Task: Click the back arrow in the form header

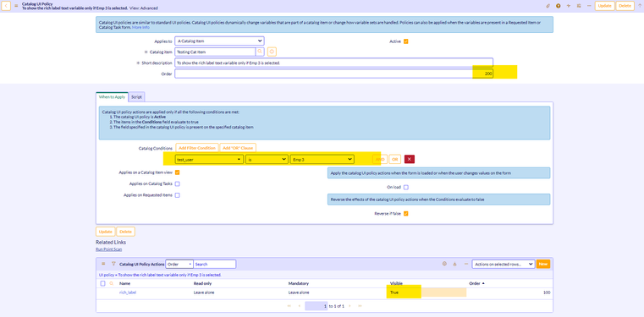Action: [x=6, y=6]
